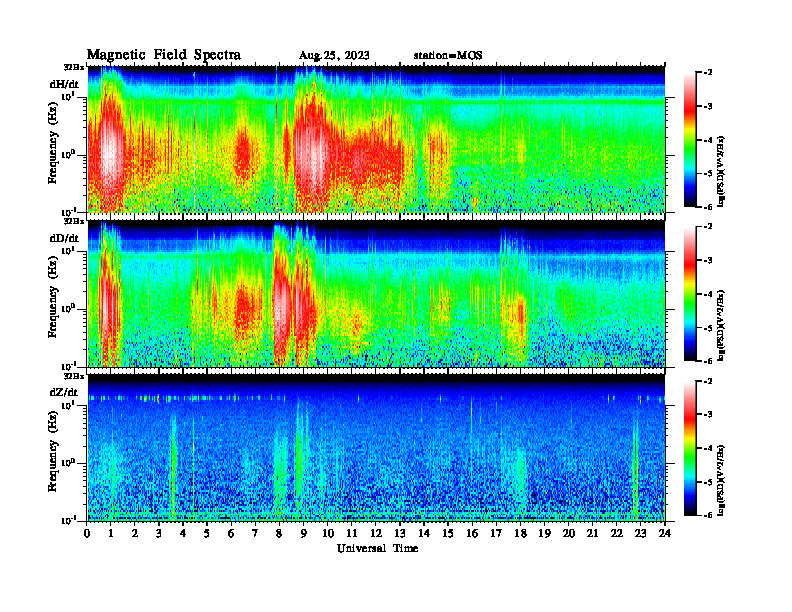Click the hour 4 tick label on the time axis

tap(183, 533)
